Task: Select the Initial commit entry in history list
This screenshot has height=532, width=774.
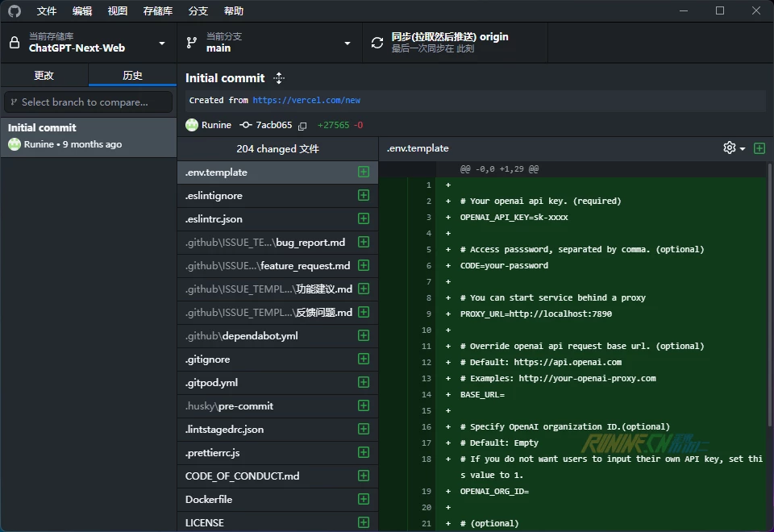Action: pyautogui.click(x=89, y=135)
